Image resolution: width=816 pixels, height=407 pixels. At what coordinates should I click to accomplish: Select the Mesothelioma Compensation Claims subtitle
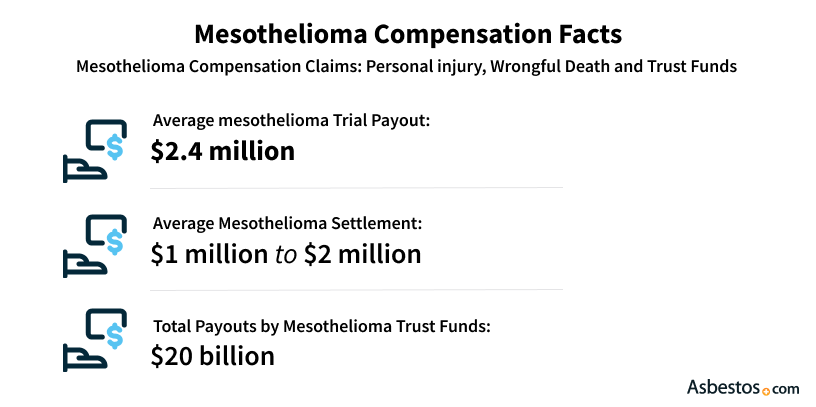[407, 67]
